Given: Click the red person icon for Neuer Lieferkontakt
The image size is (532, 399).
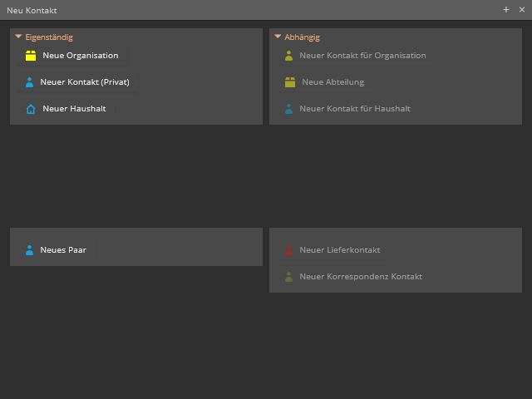Looking at the screenshot, I should [x=288, y=250].
